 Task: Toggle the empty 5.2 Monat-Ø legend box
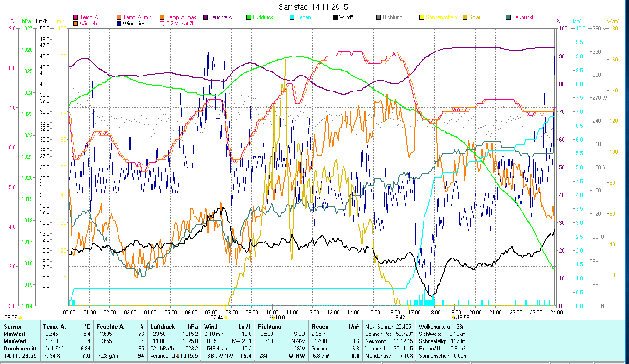click(x=163, y=24)
